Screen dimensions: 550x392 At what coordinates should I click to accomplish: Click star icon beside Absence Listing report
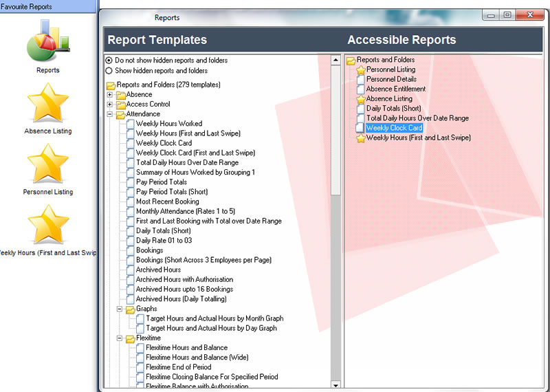360,98
